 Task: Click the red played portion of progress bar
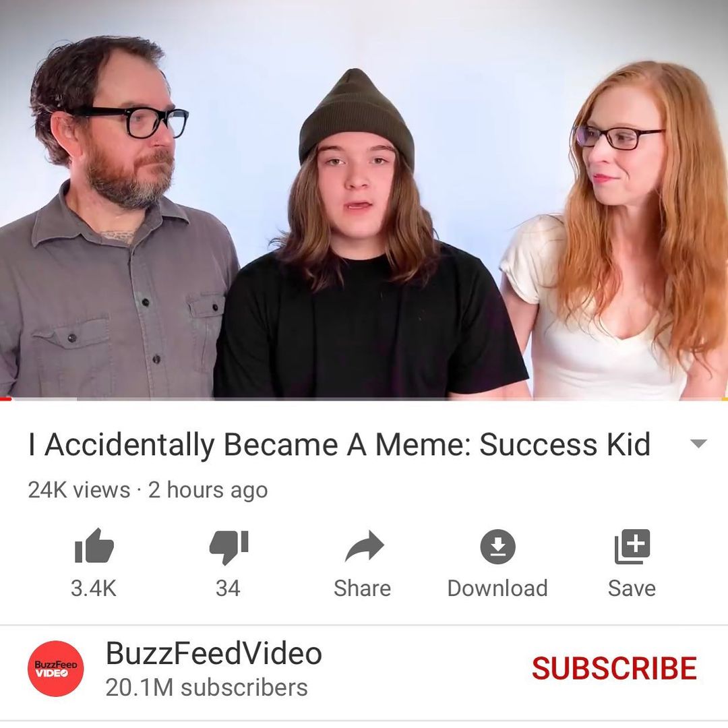[5, 399]
